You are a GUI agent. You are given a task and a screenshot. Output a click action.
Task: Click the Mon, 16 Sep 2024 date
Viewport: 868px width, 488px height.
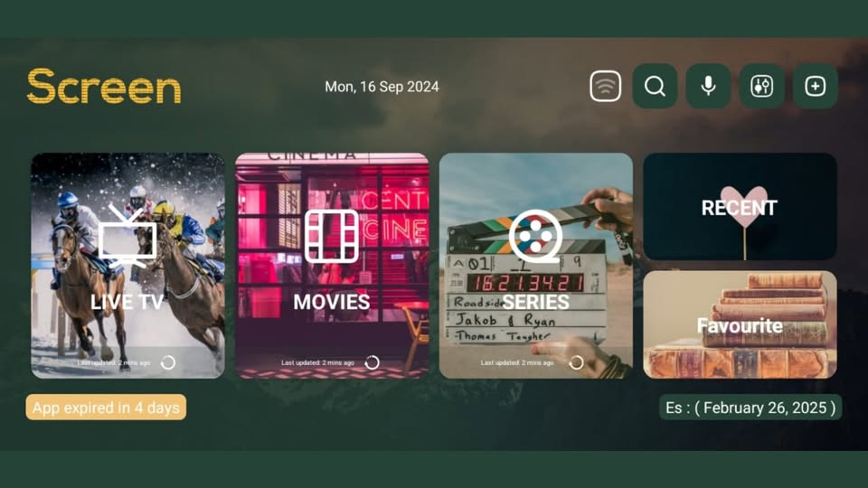click(x=382, y=87)
